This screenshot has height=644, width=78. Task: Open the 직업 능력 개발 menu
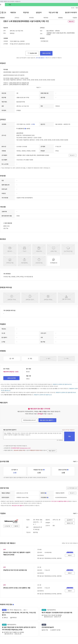coord(53,13)
